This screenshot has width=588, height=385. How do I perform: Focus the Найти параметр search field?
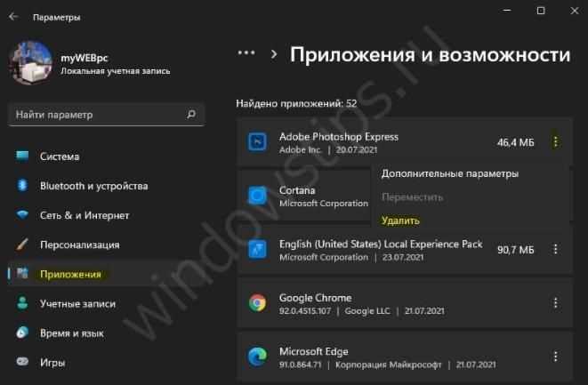[106, 115]
